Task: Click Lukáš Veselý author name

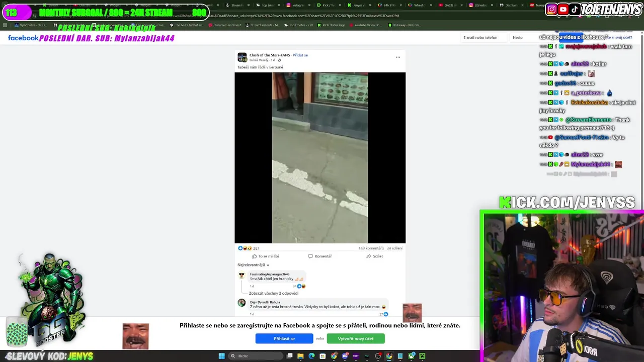Action: (259, 60)
